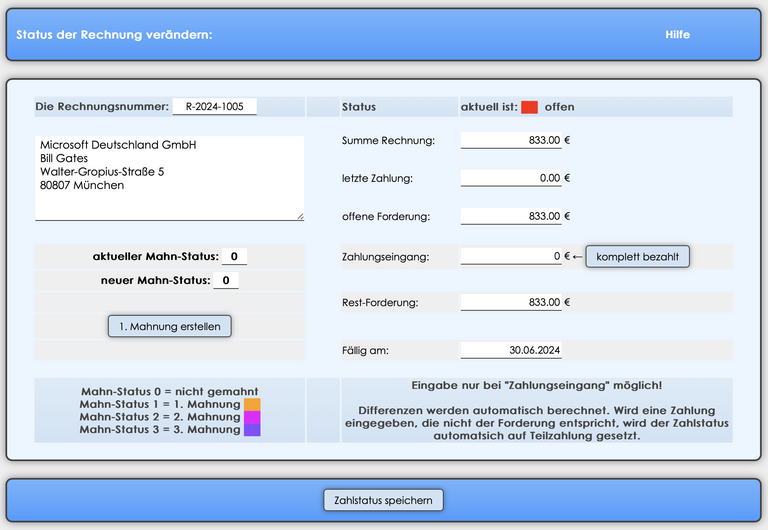768x530 pixels.
Task: Save with Zahlstatus speichern button
Action: pyautogui.click(x=383, y=500)
